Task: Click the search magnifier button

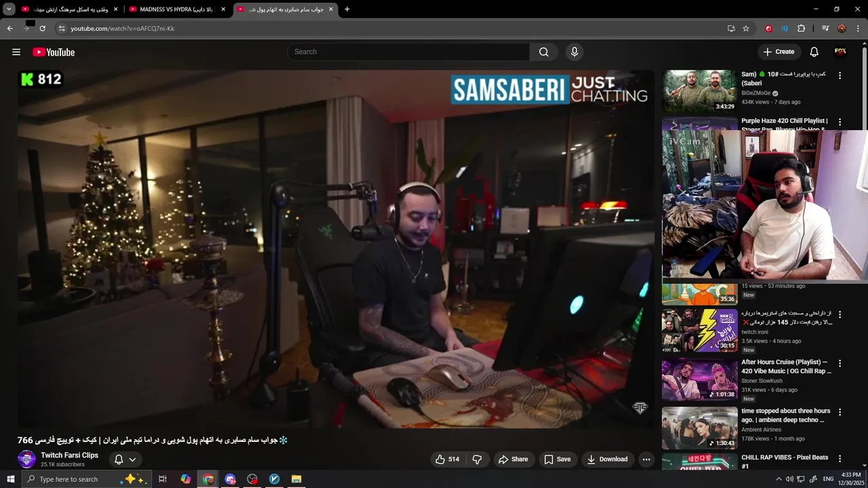Action: coord(544,52)
